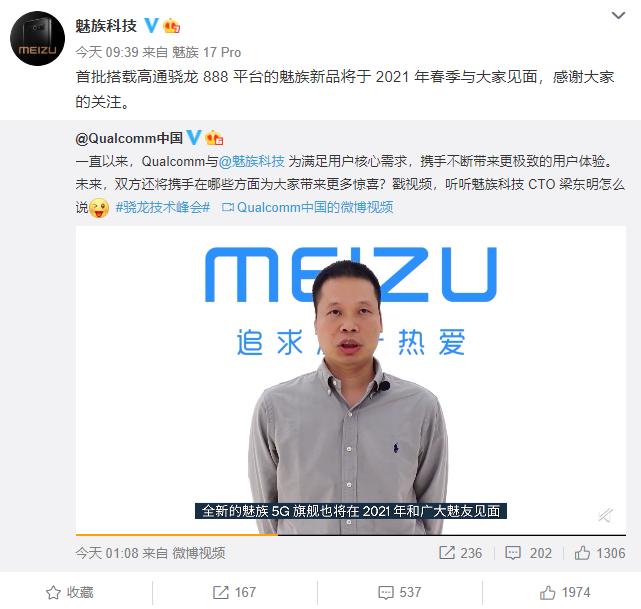Click the verified V badge beside Qualcomm中国
The height and width of the screenshot is (609, 641).
(193, 137)
